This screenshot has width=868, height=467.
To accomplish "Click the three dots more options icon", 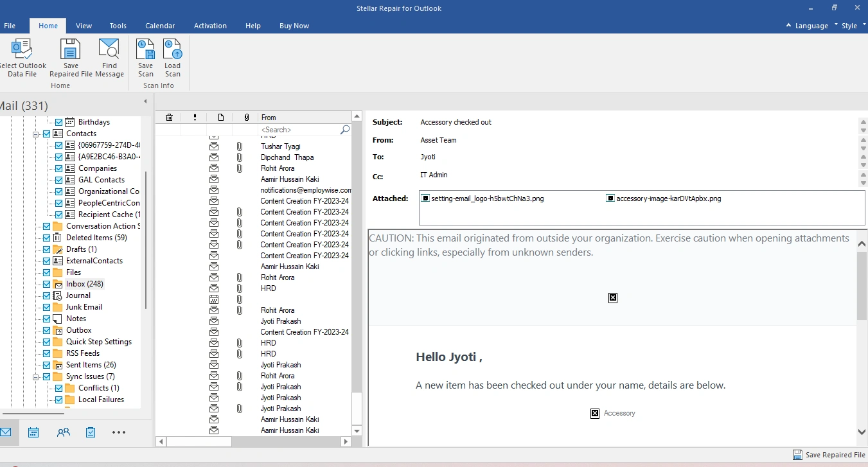I will (x=119, y=432).
